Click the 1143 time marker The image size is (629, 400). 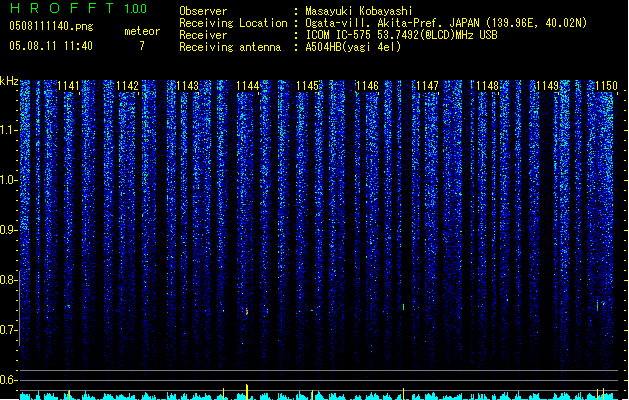point(188,86)
